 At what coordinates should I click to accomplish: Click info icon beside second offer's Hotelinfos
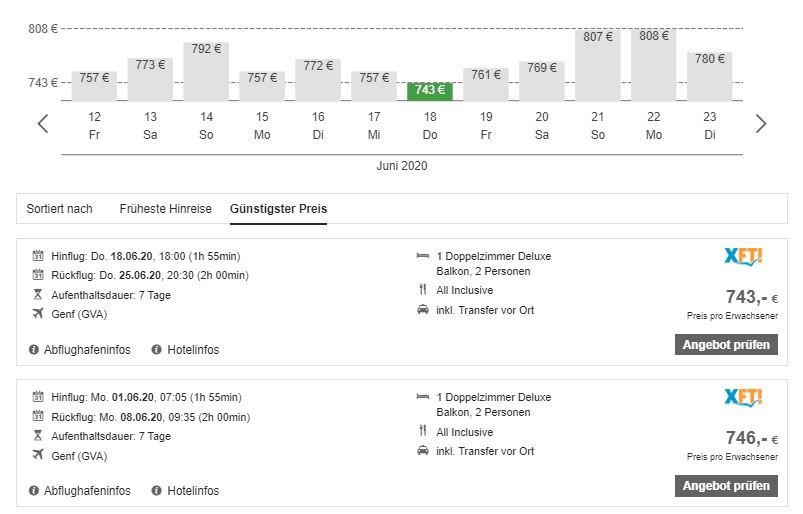tap(157, 491)
